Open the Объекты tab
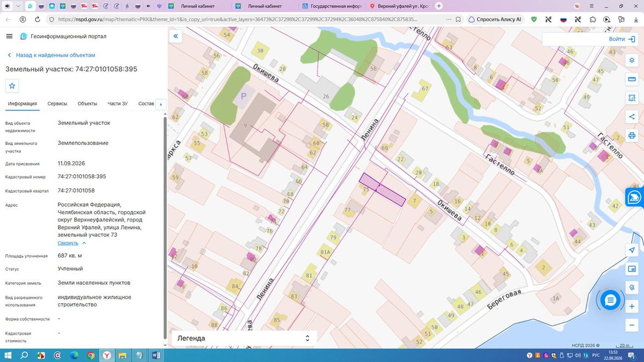 click(x=87, y=104)
